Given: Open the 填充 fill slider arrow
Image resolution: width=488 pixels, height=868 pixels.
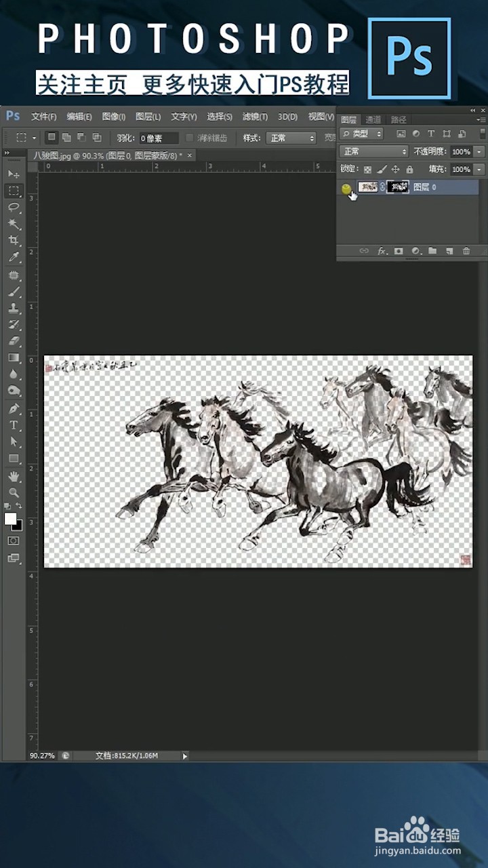Looking at the screenshot, I should (x=480, y=170).
